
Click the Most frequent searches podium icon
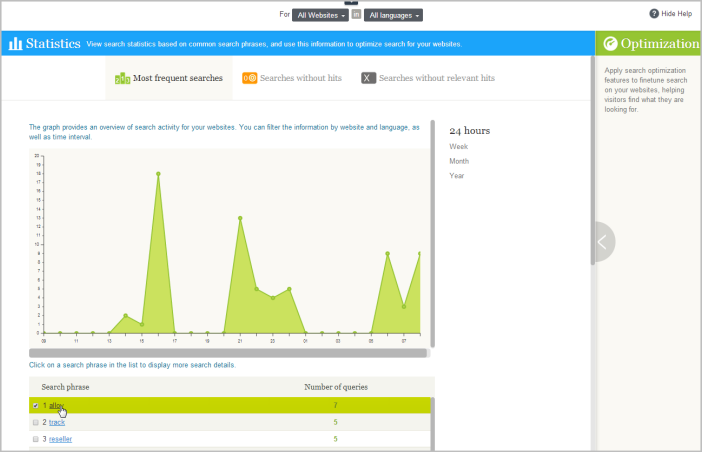coord(122,78)
